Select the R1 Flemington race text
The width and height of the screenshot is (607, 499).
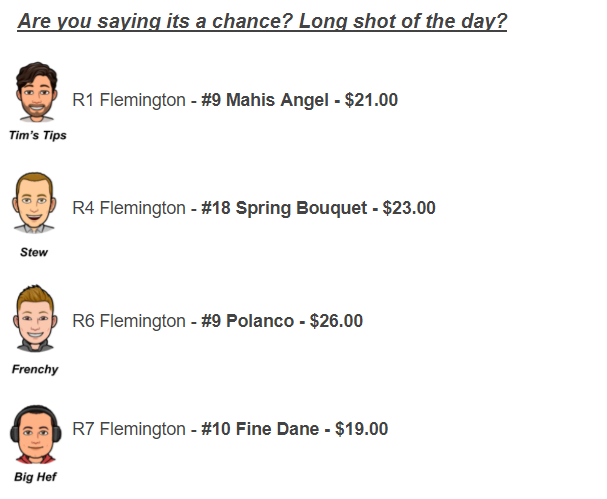click(129, 100)
